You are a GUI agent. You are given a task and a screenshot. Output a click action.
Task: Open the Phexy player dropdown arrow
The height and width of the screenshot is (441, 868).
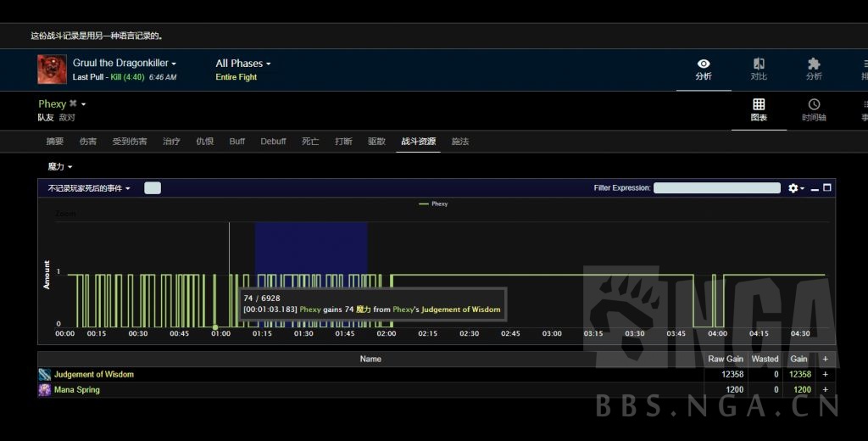tap(84, 104)
